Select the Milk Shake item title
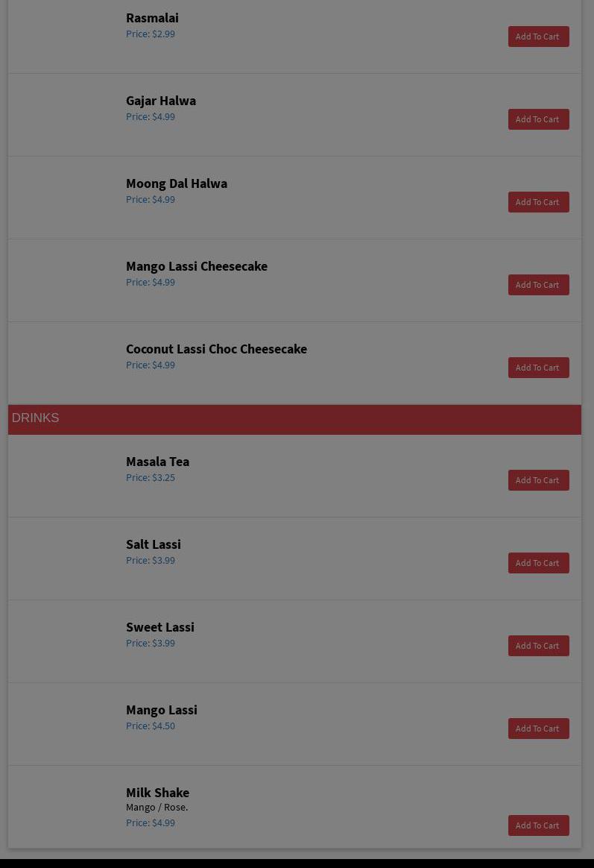This screenshot has height=868, width=594. 157,793
